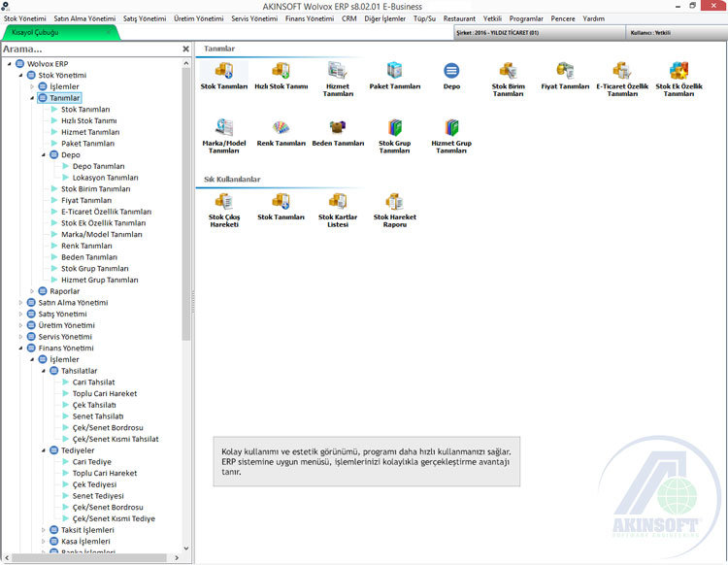Expand the Üretim Yönetimi node
728x565 pixels.
[x=20, y=325]
